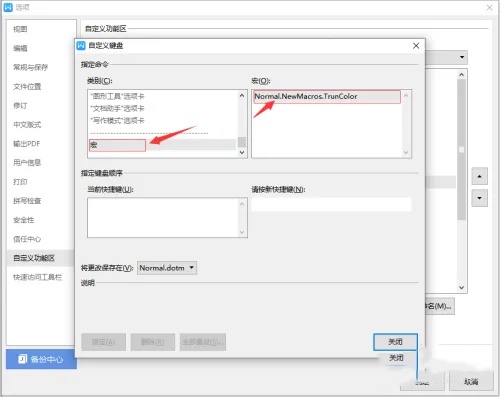Select 宏 in the category list
This screenshot has height=397, width=500.
click(x=117, y=145)
